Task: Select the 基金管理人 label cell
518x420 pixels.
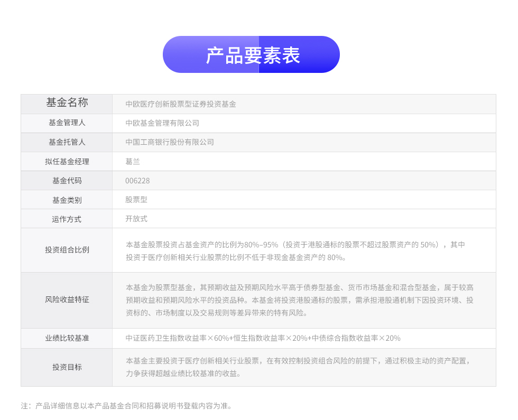Action: coord(67,123)
